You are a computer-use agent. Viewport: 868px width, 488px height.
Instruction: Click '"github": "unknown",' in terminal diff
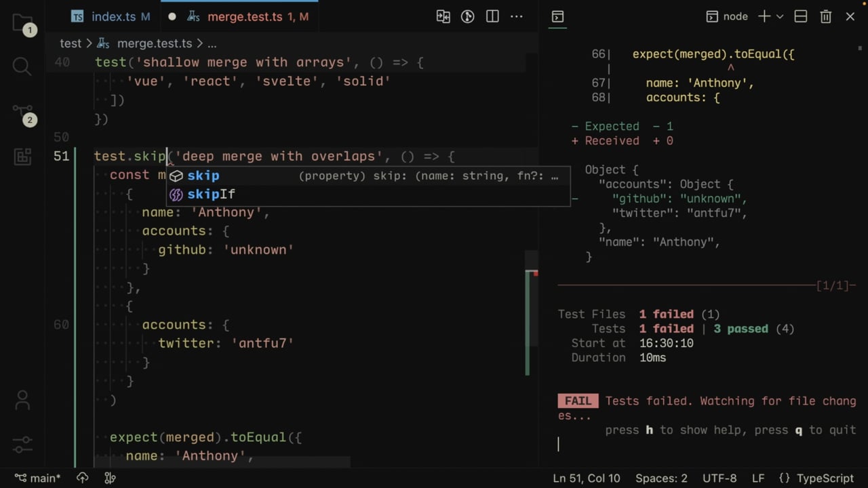679,199
